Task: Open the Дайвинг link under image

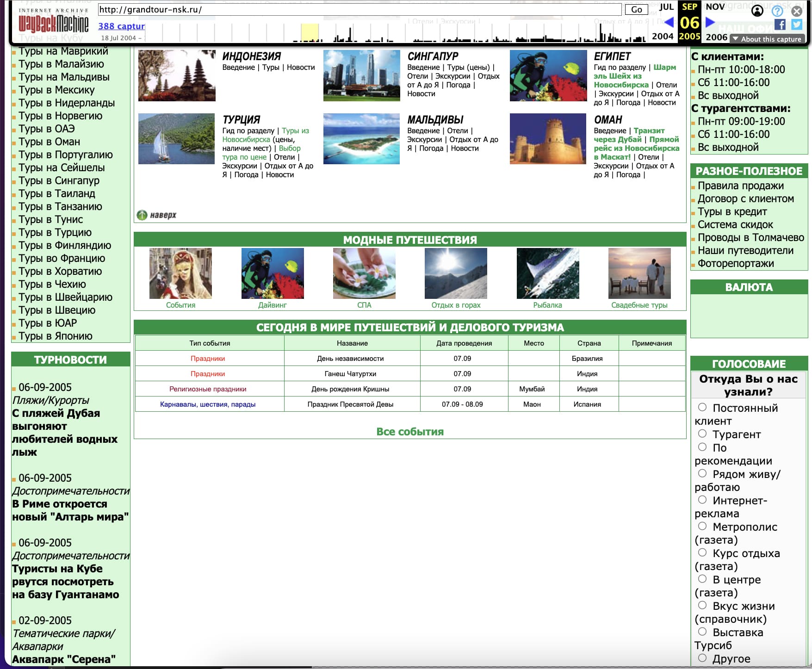Action: point(273,305)
